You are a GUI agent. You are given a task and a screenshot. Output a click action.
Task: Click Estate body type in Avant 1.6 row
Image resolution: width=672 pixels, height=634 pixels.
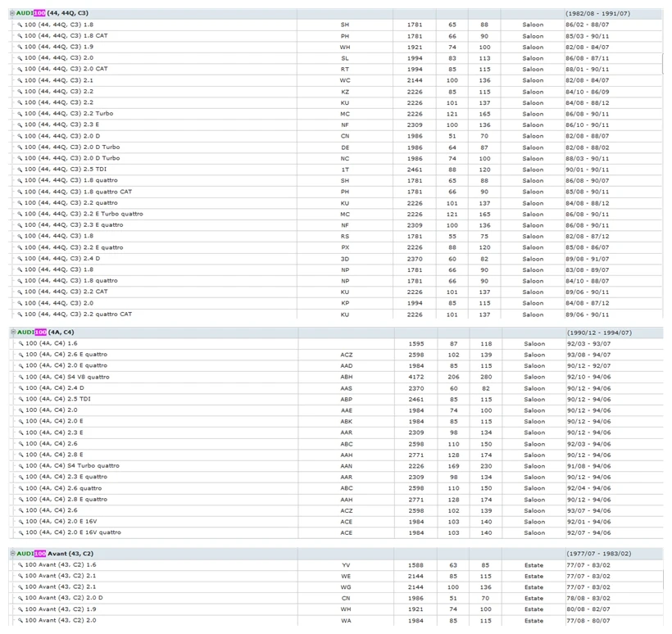click(x=534, y=565)
